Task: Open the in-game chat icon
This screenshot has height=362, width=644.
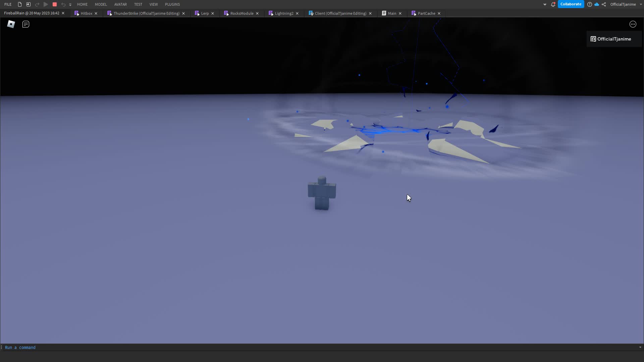Action: (26, 24)
